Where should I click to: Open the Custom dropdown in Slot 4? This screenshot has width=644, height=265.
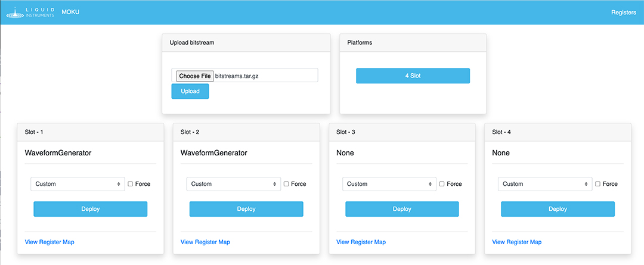coord(545,184)
